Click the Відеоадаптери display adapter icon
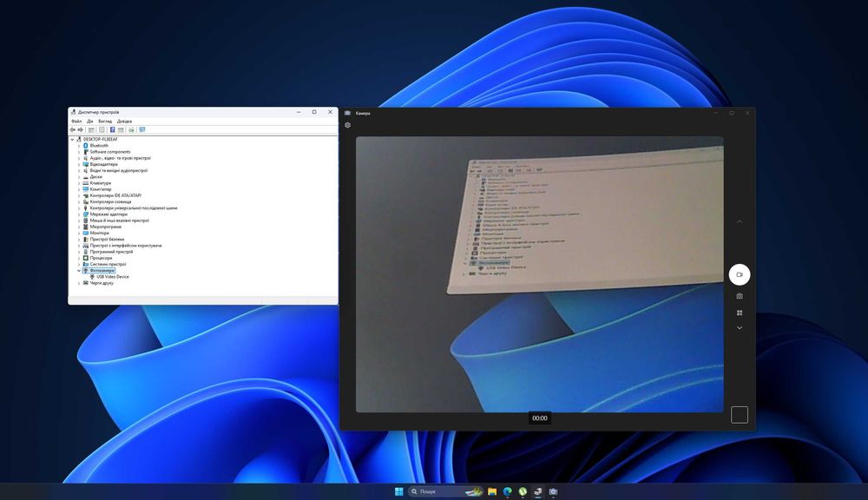 tap(86, 164)
